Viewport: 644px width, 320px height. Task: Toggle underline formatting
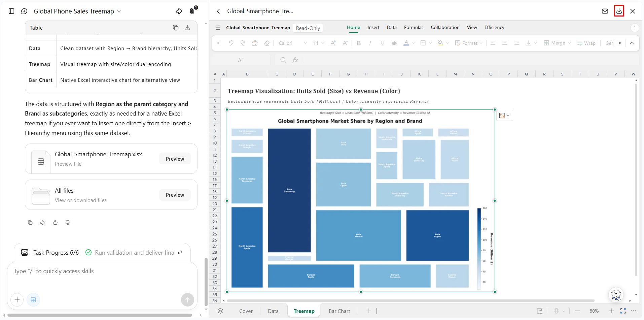(382, 43)
